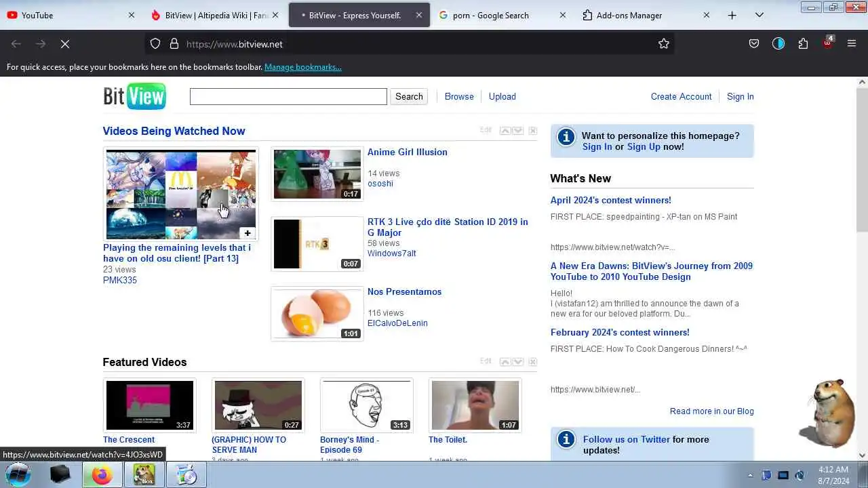The image size is (868, 488).
Task: Click Read more in our Blog
Action: (x=712, y=411)
